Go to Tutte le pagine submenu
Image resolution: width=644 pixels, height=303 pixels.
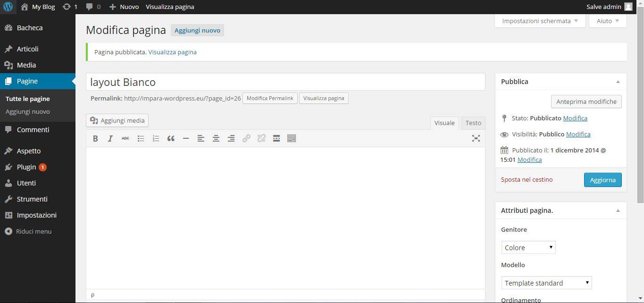click(x=28, y=99)
